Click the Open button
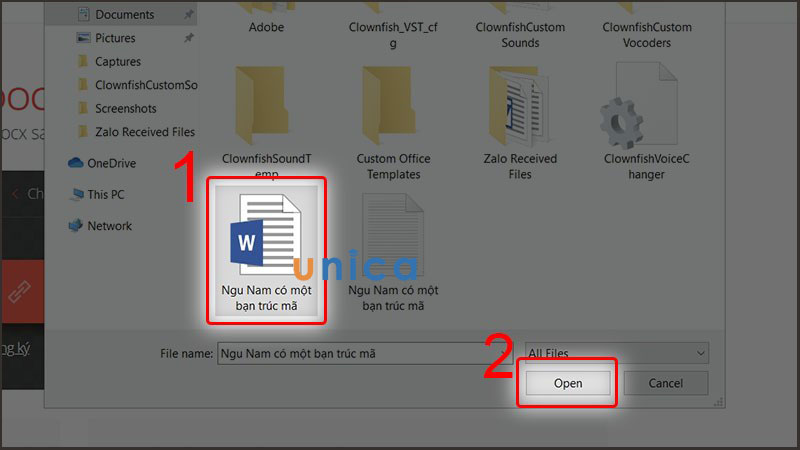This screenshot has height=450, width=800. (x=568, y=383)
